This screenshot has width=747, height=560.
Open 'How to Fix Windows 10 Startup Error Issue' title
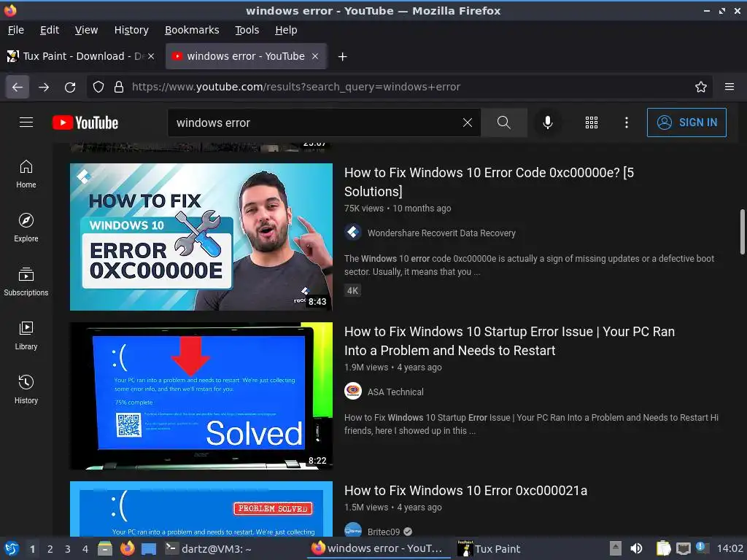point(509,341)
